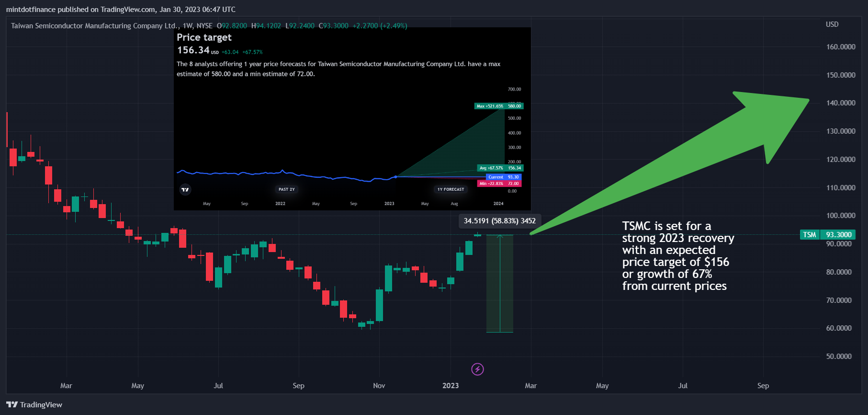Viewport: 868px width, 415px height.
Task: Click the Nov label on the time axis
Action: tap(379, 386)
